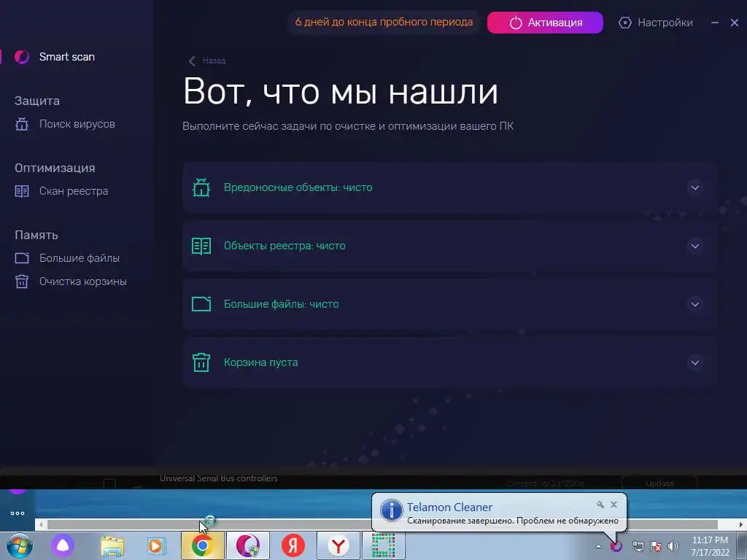Viewport: 747px width, 560px height.
Task: Show hidden tray icons arrow
Action: point(598,546)
